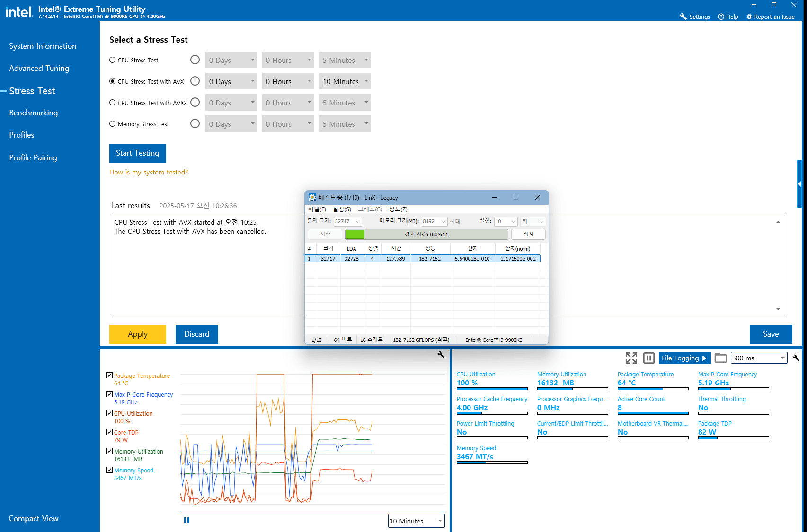
Task: Open the 300 ms refresh interval dropdown
Action: pyautogui.click(x=759, y=358)
